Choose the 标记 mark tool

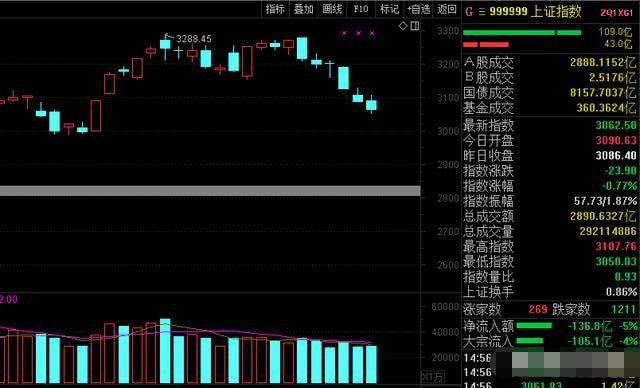[389, 9]
